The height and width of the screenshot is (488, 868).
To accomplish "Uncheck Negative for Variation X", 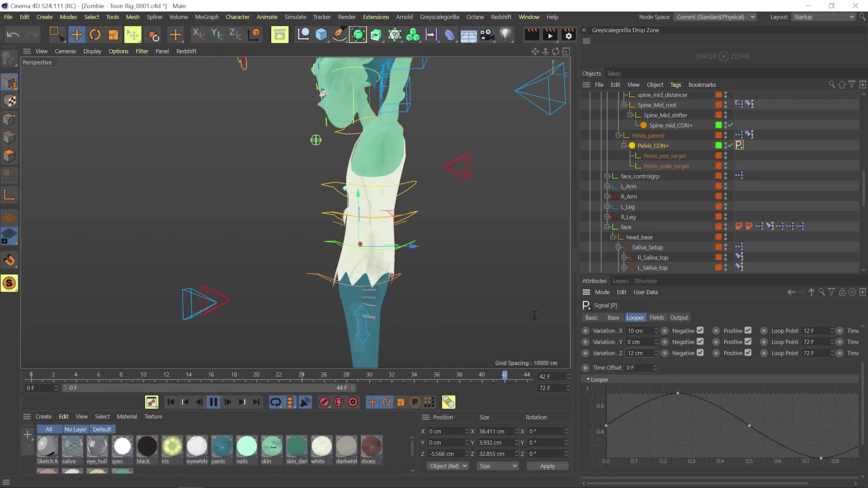I will point(700,330).
